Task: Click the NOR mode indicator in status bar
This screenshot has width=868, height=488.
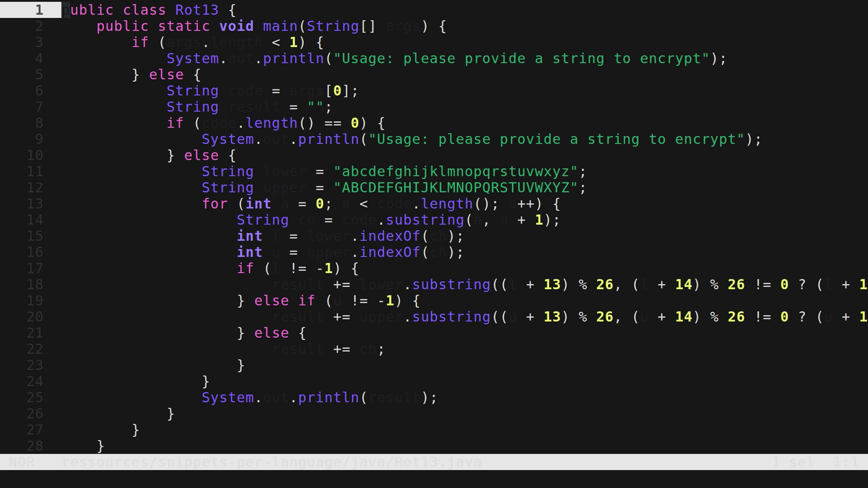Action: pos(22,462)
